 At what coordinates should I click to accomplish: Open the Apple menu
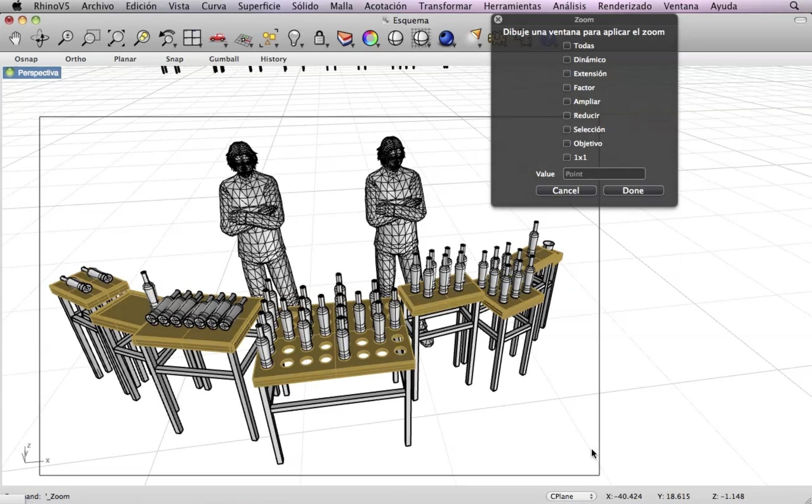point(17,6)
